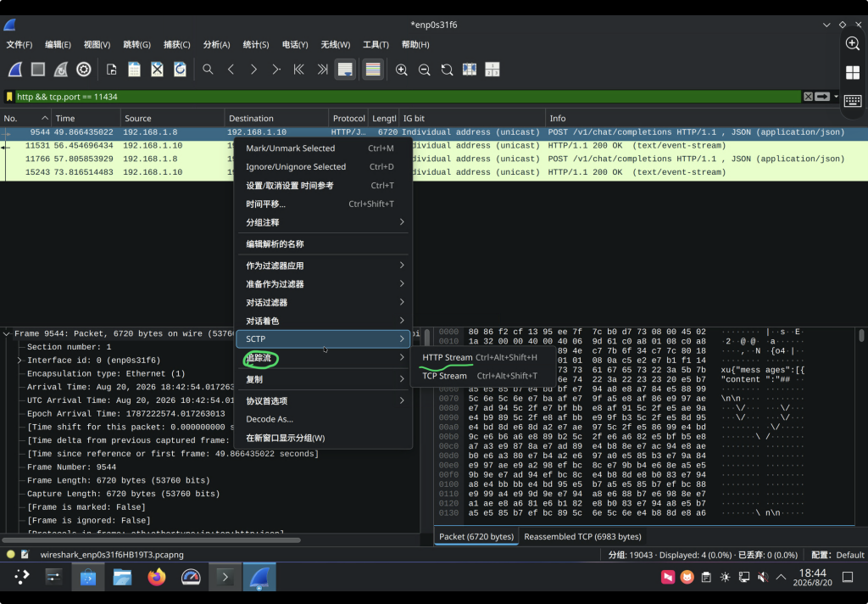Sort by the No. column

[x=25, y=118]
